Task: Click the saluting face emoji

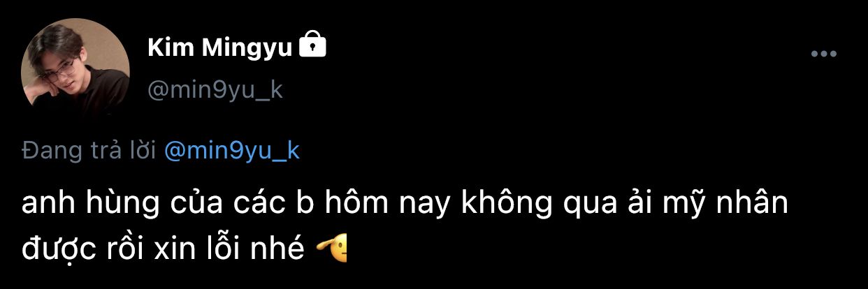Action: coord(331,246)
